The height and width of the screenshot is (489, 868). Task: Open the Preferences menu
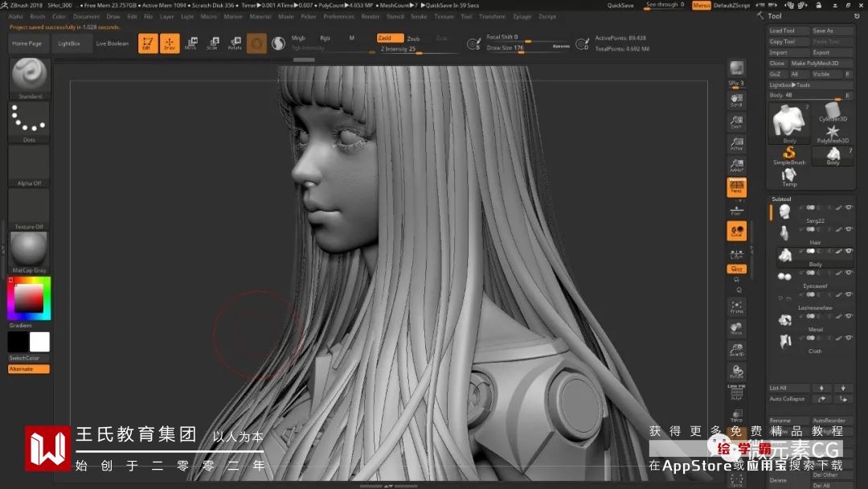(x=339, y=17)
